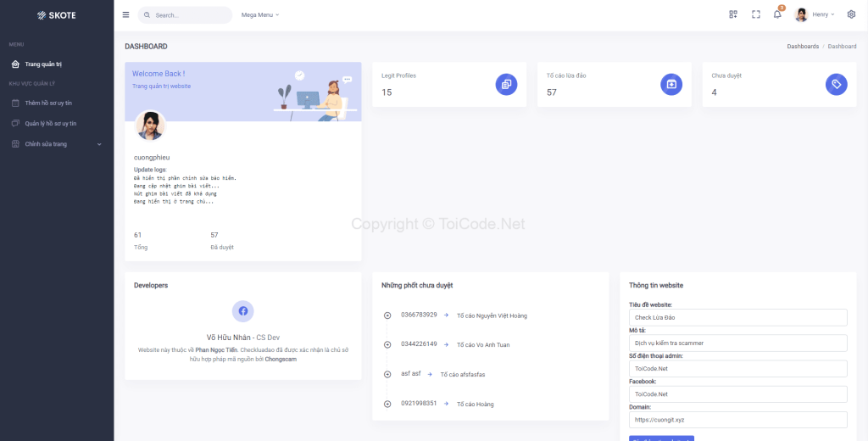Click Tố cáo Nguyễn Việt Hoàng entry

492,315
